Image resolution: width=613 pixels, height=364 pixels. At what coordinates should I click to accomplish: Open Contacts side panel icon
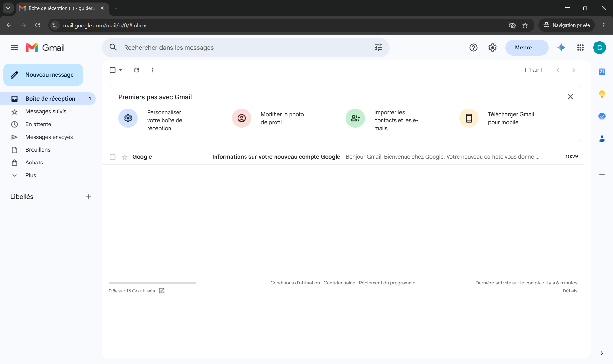[x=602, y=139]
